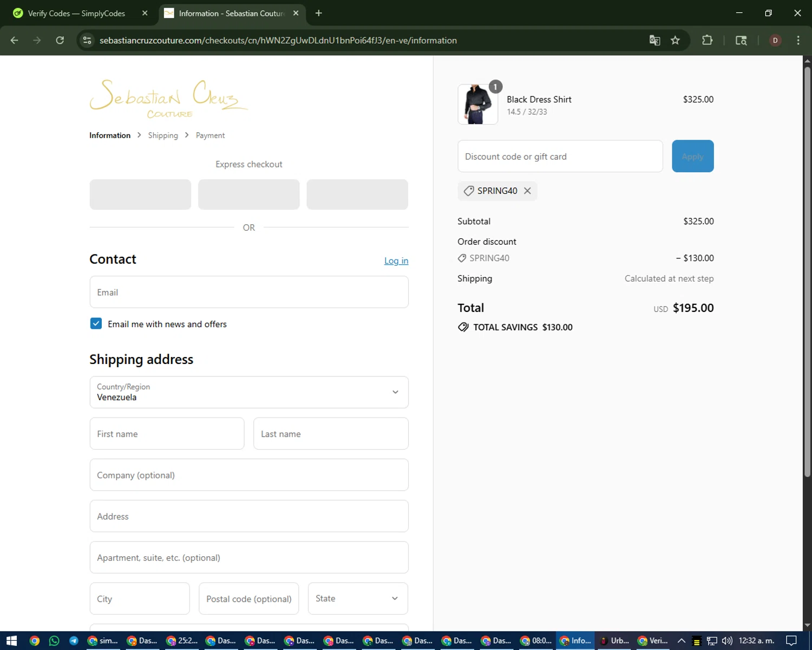Click 'Calculated at next step' shipping text
This screenshot has width=812, height=650.
(669, 278)
